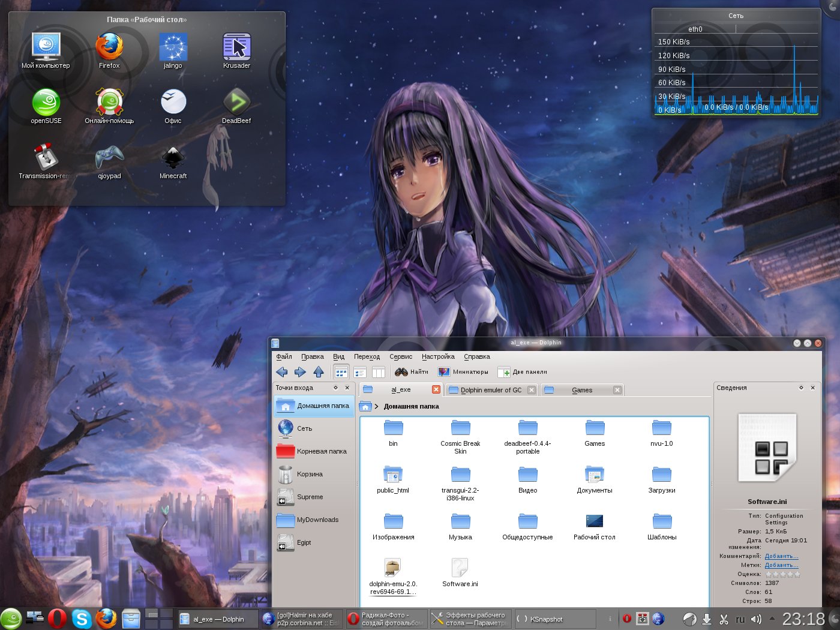Open the Вид menu in Dolphin
The width and height of the screenshot is (840, 630).
pyautogui.click(x=339, y=356)
